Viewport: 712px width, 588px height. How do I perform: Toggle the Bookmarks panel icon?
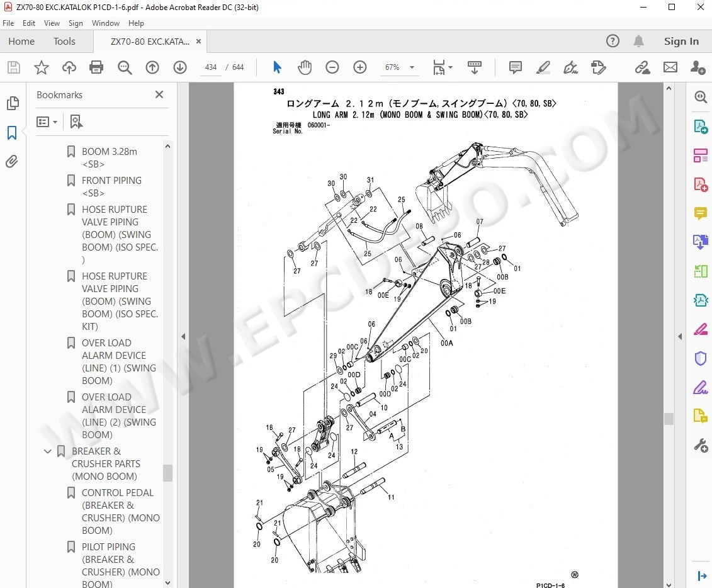pos(12,133)
